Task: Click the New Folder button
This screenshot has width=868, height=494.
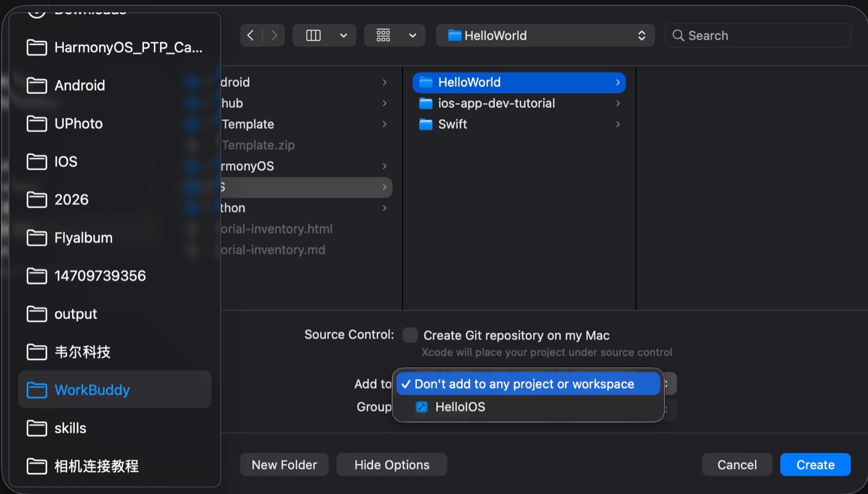Action: tap(284, 465)
